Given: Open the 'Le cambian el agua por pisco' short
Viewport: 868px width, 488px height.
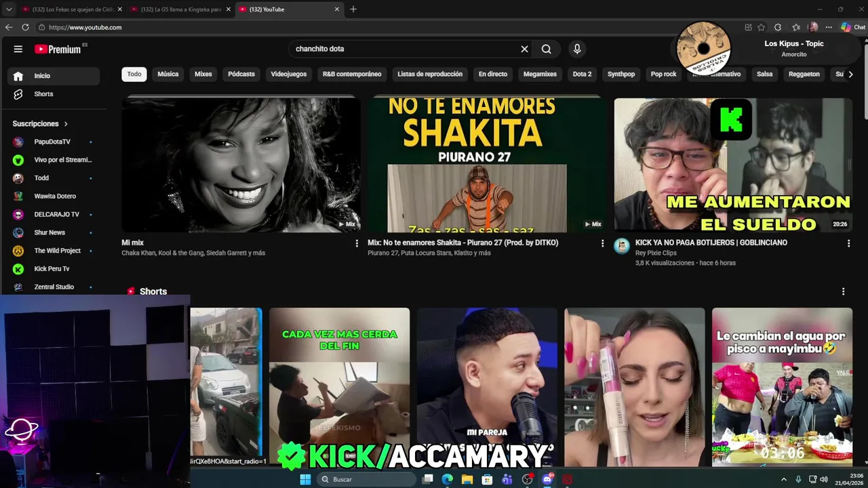Looking at the screenshot, I should (782, 386).
